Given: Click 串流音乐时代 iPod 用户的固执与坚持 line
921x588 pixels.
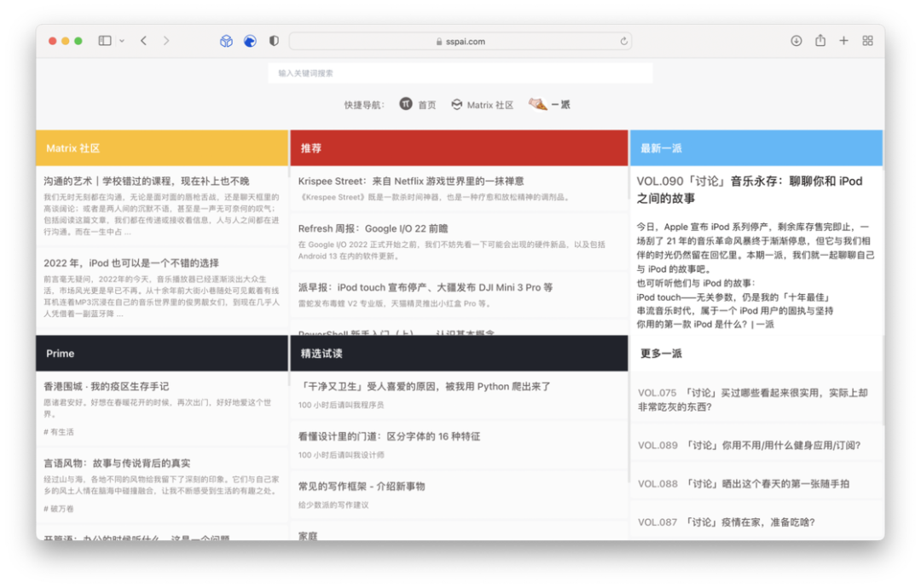Looking at the screenshot, I should (x=735, y=310).
